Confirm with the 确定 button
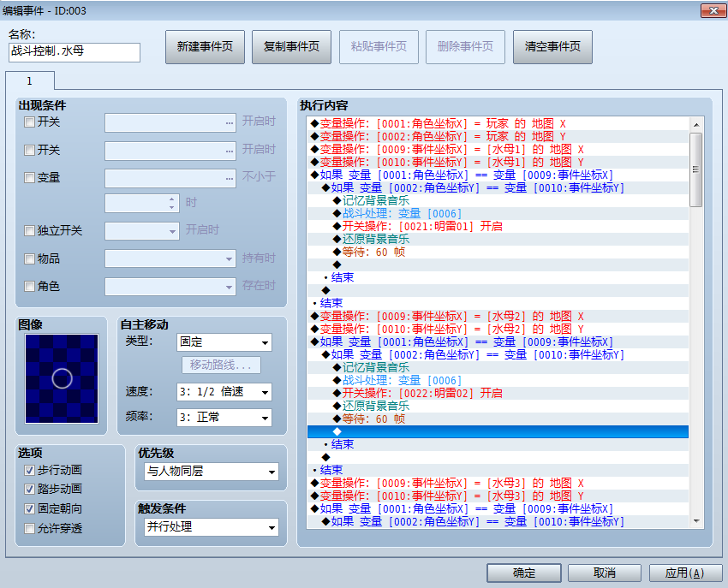Image resolution: width=728 pixels, height=588 pixels. tap(523, 573)
